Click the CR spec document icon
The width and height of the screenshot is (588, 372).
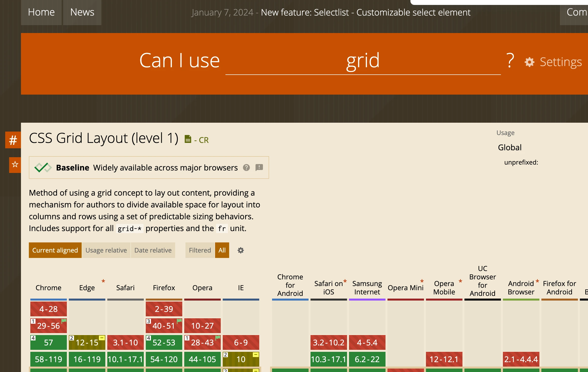click(x=188, y=139)
